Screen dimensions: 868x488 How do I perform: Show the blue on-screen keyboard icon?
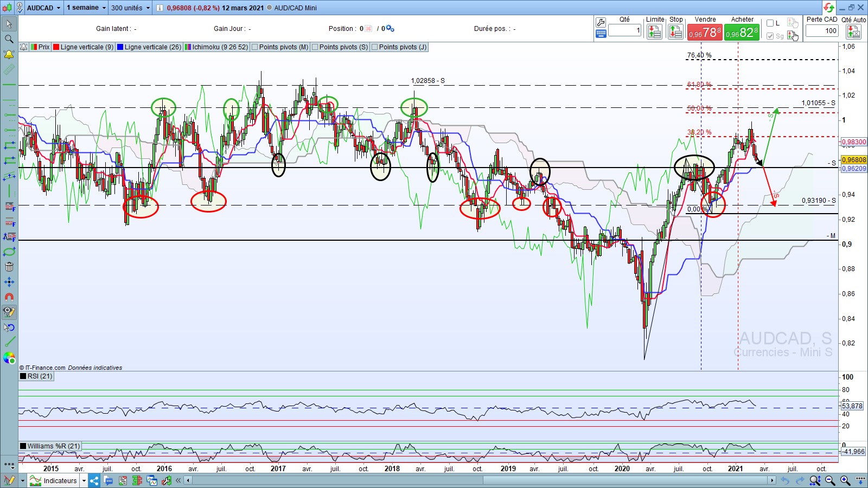[x=601, y=34]
